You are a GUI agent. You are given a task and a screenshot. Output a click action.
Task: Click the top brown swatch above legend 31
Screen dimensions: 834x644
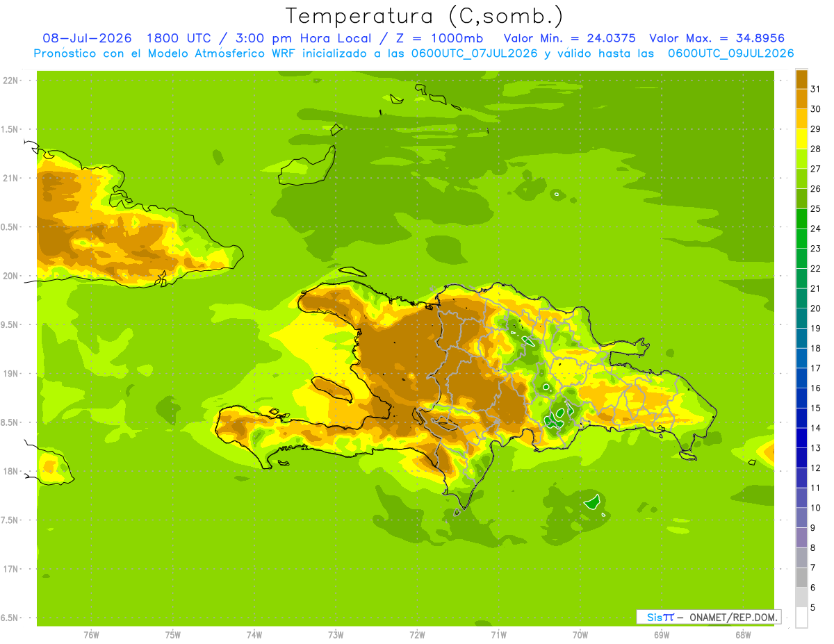point(801,79)
